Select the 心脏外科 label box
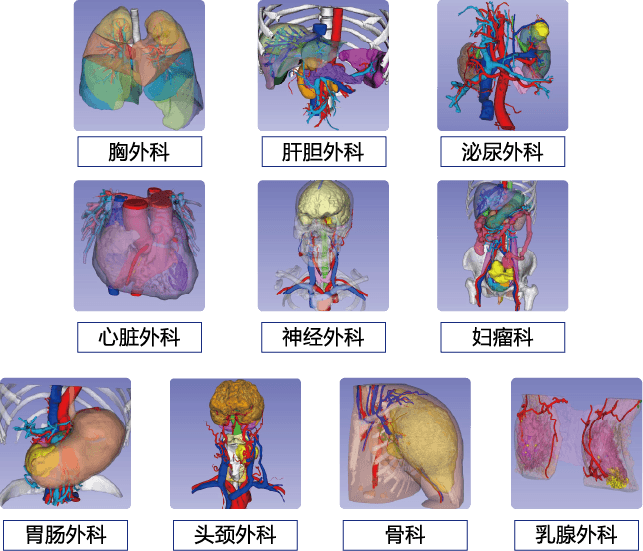 tap(139, 337)
